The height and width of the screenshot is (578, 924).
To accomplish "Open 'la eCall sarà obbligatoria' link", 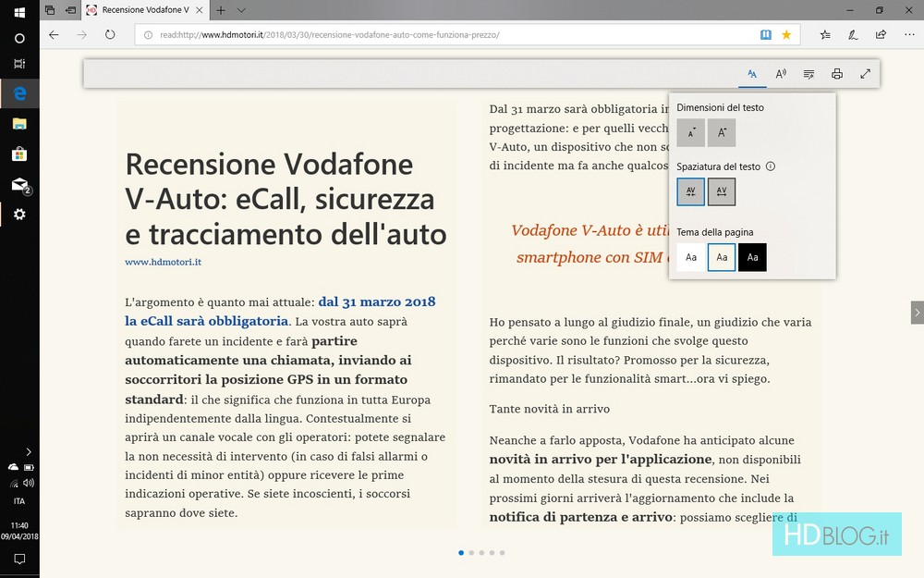I will coord(207,321).
